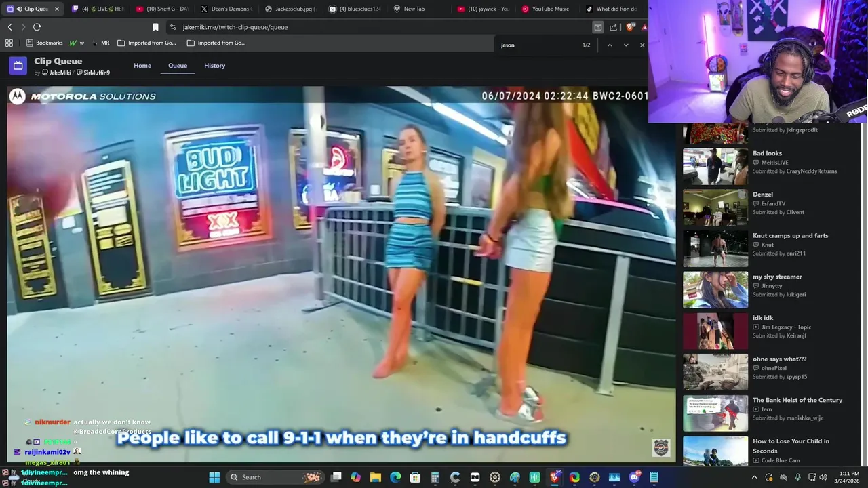Screen dimensions: 868x488
Task: Click the bodycam video player
Action: point(341,274)
